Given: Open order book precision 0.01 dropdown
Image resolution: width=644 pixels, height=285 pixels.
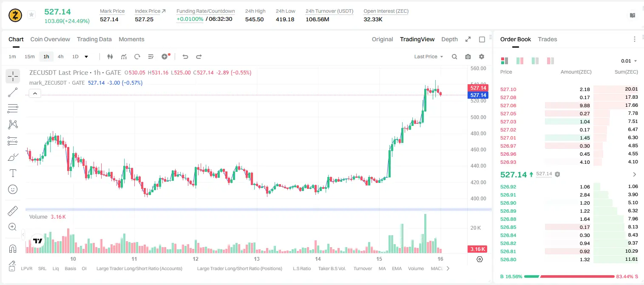Looking at the screenshot, I should 629,61.
